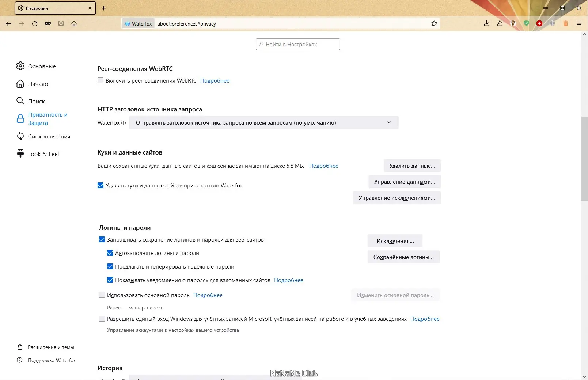Open Подробнее link for WebRTC
588x380 pixels.
coord(215,81)
